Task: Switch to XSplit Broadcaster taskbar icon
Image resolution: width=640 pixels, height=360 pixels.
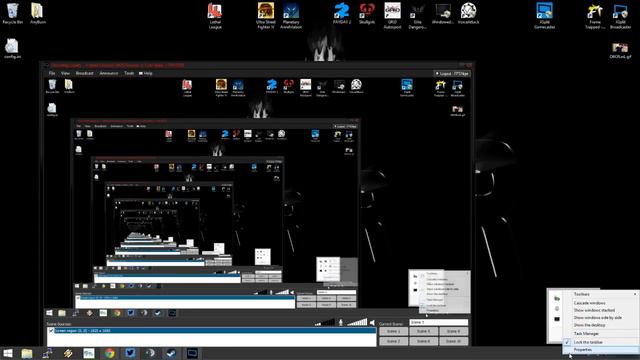Action: (192, 353)
